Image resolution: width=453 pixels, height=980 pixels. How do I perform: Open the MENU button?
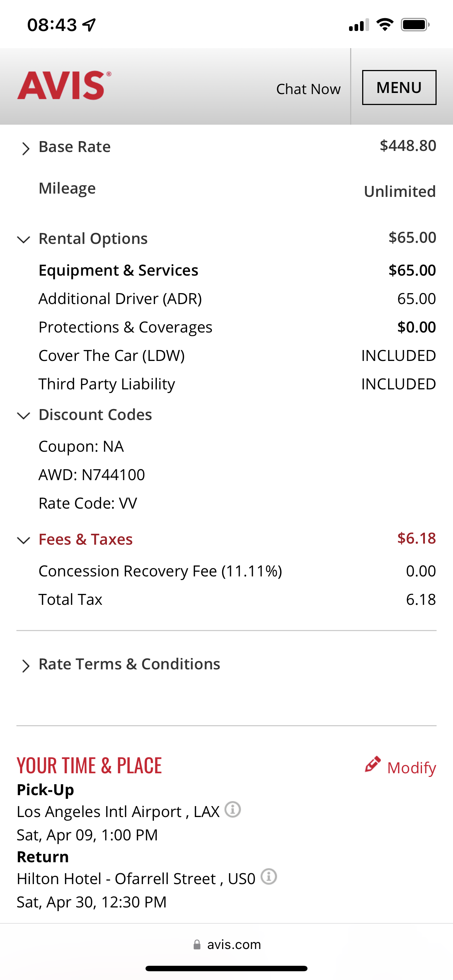point(399,87)
